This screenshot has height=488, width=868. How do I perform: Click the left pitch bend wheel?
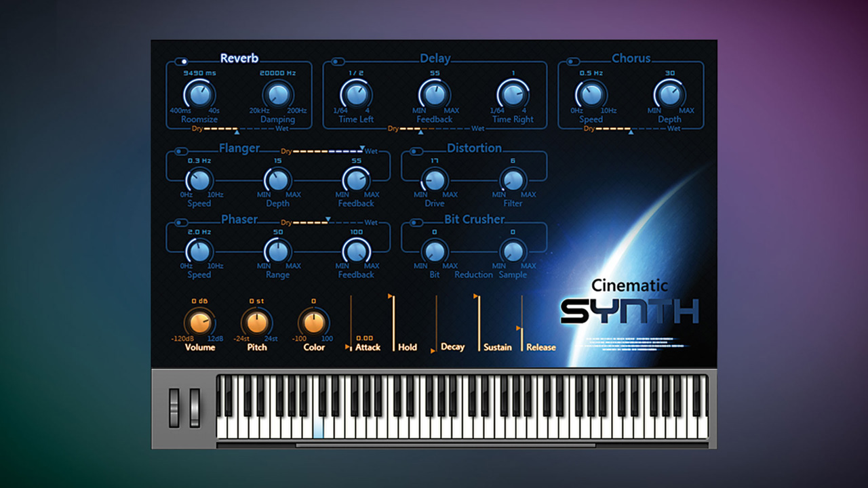pos(174,407)
